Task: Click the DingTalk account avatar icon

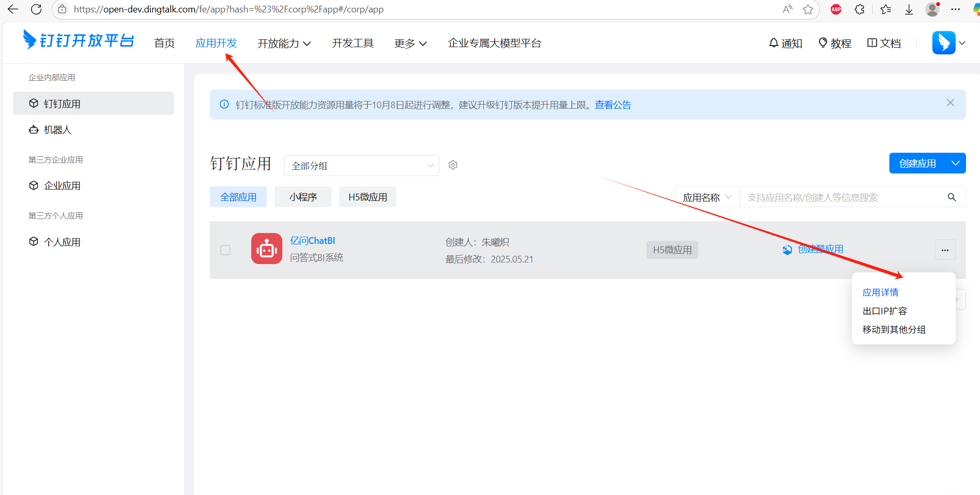Action: pos(943,43)
